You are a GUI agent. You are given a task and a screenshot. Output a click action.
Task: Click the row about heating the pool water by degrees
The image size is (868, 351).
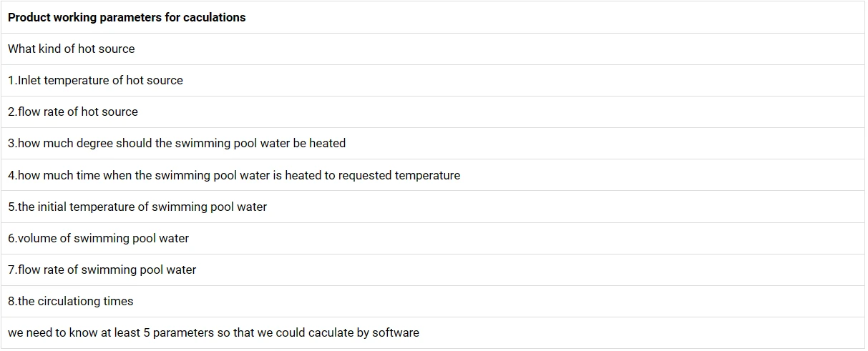click(433, 143)
